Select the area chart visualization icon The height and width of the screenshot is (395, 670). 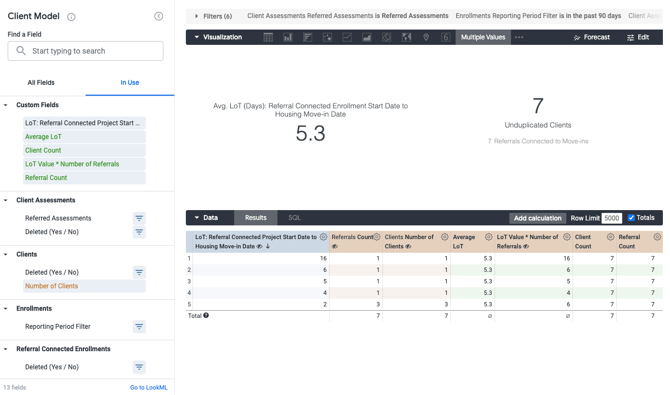tap(367, 38)
